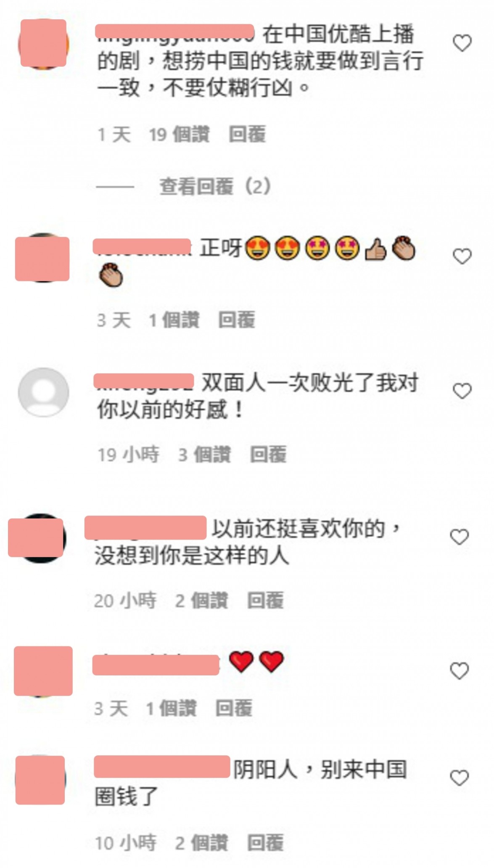494x868 pixels.
Task: Click 回覆 under the 阴阳人 comment
Action: point(265,843)
